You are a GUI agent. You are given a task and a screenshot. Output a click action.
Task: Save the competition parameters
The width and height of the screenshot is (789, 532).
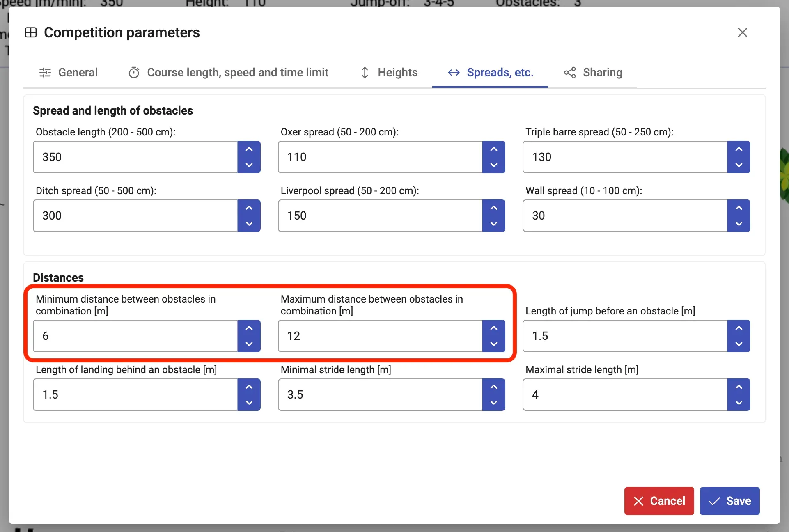(729, 501)
